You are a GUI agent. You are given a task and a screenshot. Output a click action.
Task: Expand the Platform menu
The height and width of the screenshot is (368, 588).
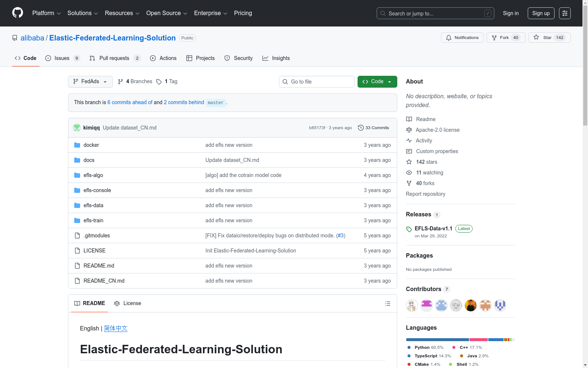(x=47, y=13)
